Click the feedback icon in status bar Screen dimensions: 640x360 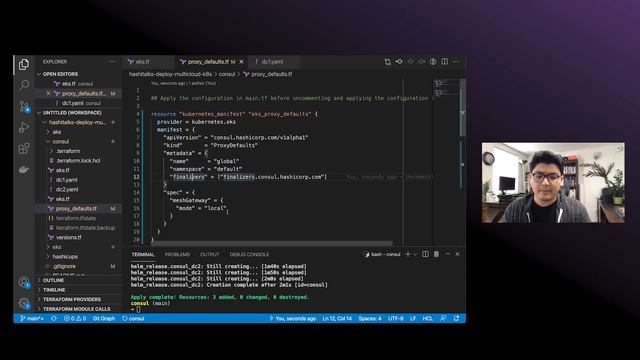[443, 318]
